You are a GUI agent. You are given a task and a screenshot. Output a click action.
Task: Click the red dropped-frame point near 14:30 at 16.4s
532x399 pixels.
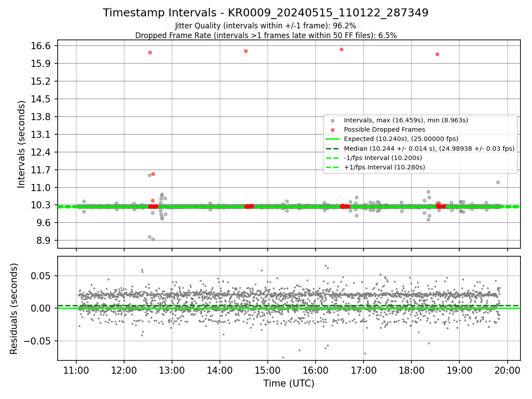(x=246, y=51)
